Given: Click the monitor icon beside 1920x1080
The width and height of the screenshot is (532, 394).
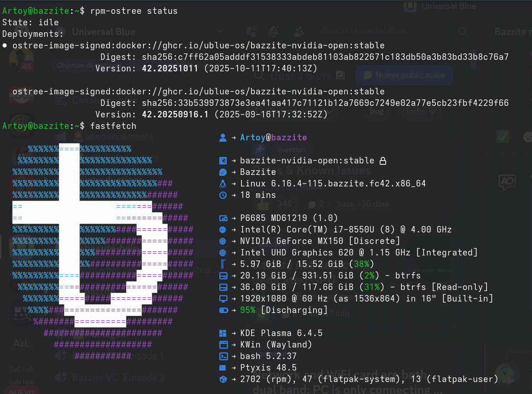Looking at the screenshot, I should pyautogui.click(x=223, y=299).
